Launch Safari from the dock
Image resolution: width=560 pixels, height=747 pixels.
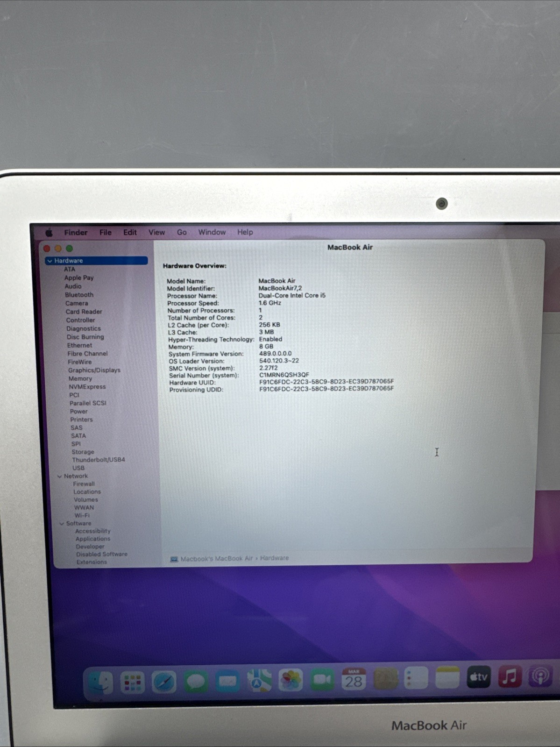[164, 682]
